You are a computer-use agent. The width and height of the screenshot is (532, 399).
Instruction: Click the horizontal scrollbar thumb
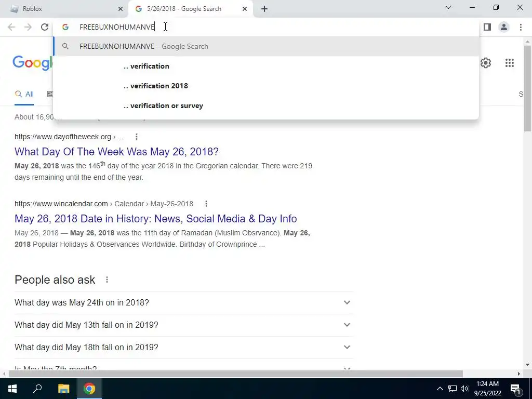tap(236, 374)
